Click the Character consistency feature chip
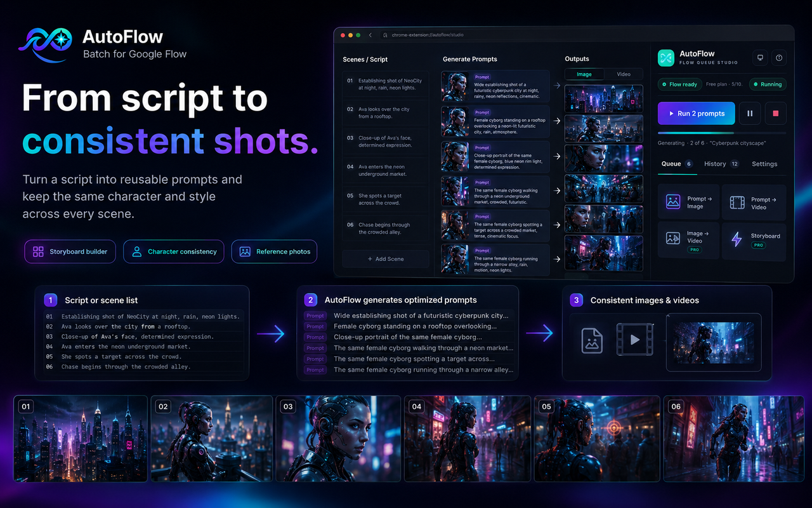812x508 pixels. (174, 251)
